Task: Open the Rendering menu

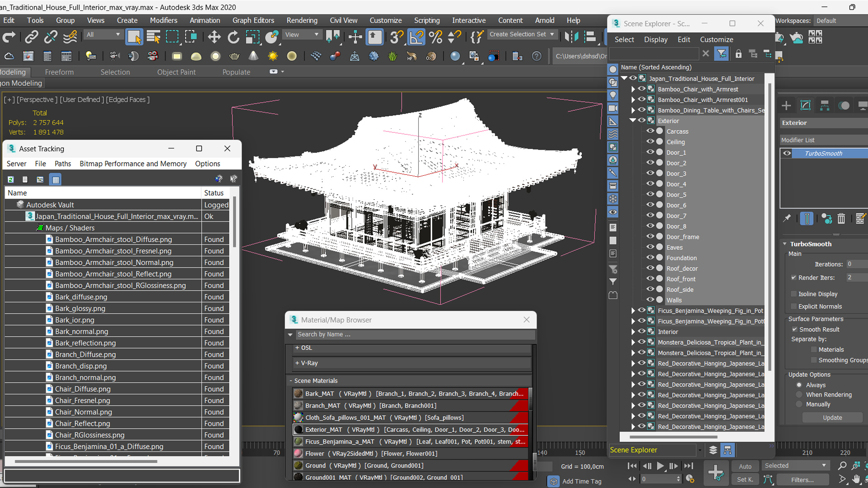Action: (x=302, y=20)
